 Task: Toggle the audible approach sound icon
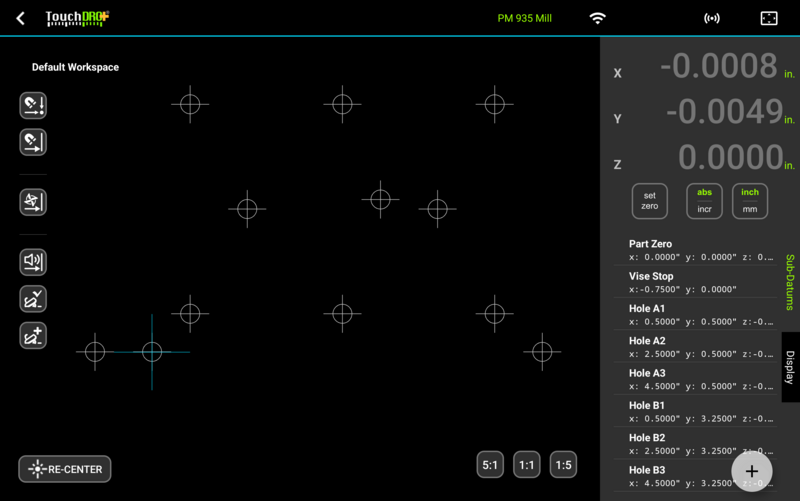pos(33,262)
